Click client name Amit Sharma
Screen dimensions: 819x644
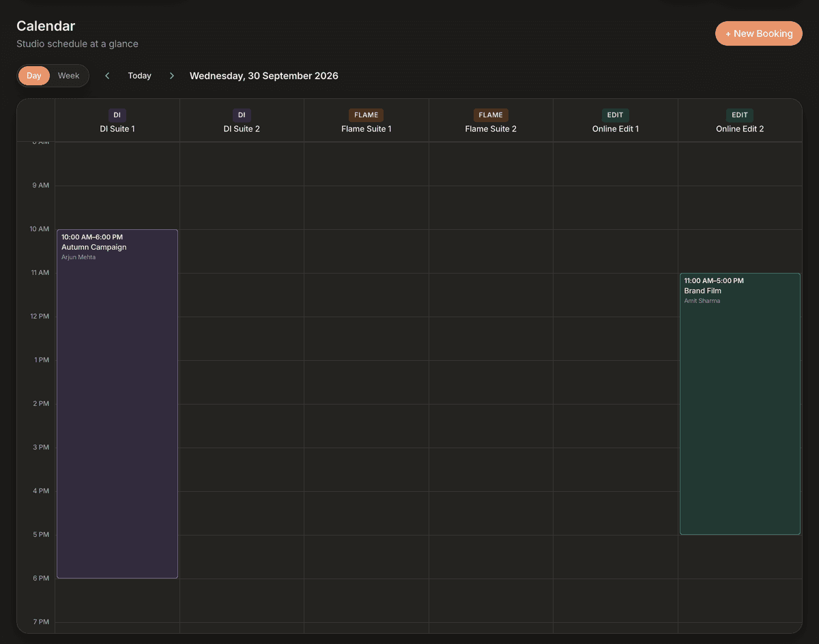(x=702, y=301)
